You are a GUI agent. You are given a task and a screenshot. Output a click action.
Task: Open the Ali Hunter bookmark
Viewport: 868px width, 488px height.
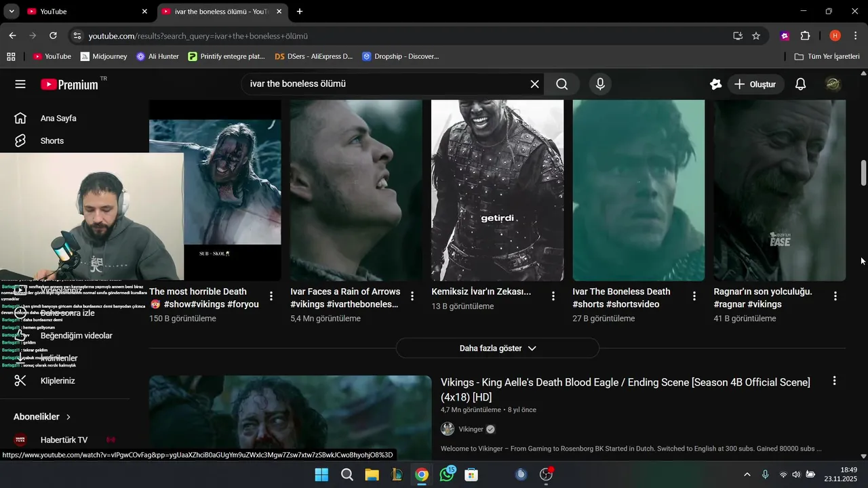click(x=157, y=56)
